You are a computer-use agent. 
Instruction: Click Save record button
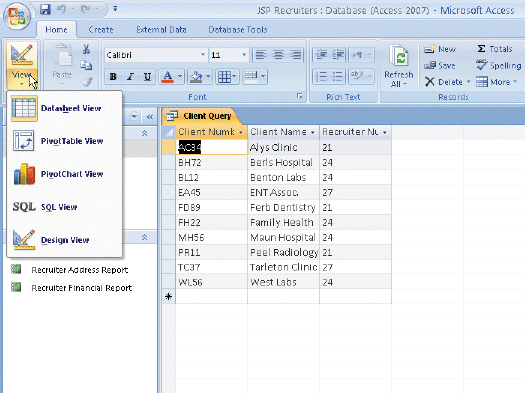440,65
